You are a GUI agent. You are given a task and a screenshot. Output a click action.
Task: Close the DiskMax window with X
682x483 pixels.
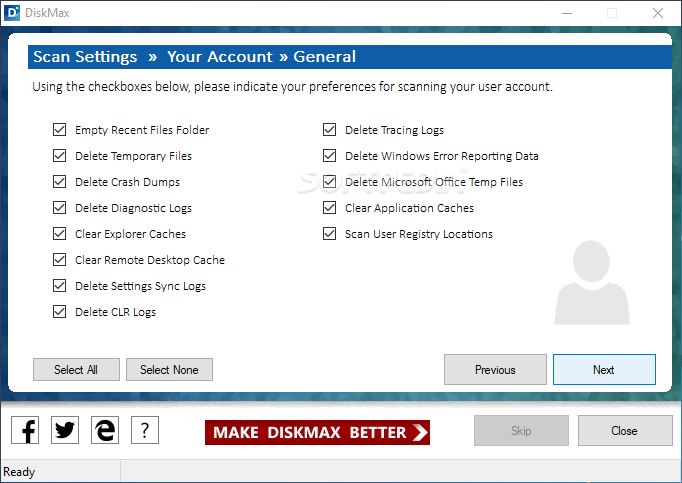[x=658, y=13]
